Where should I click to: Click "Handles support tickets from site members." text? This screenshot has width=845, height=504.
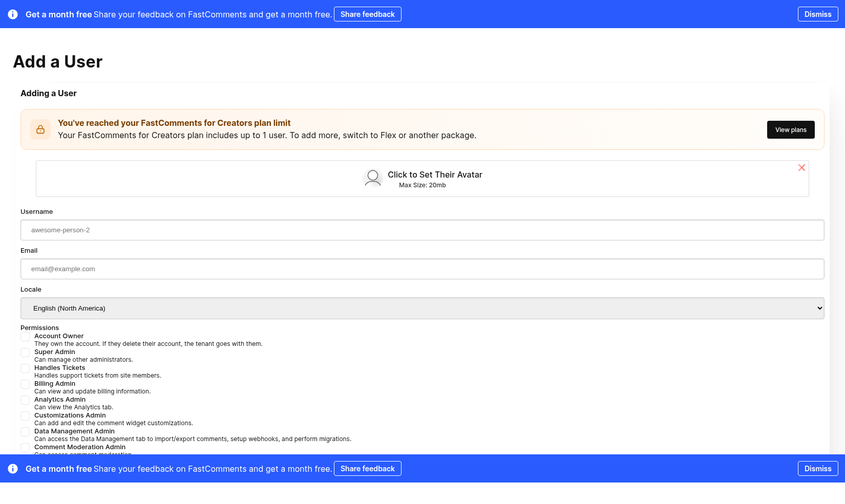(98, 376)
